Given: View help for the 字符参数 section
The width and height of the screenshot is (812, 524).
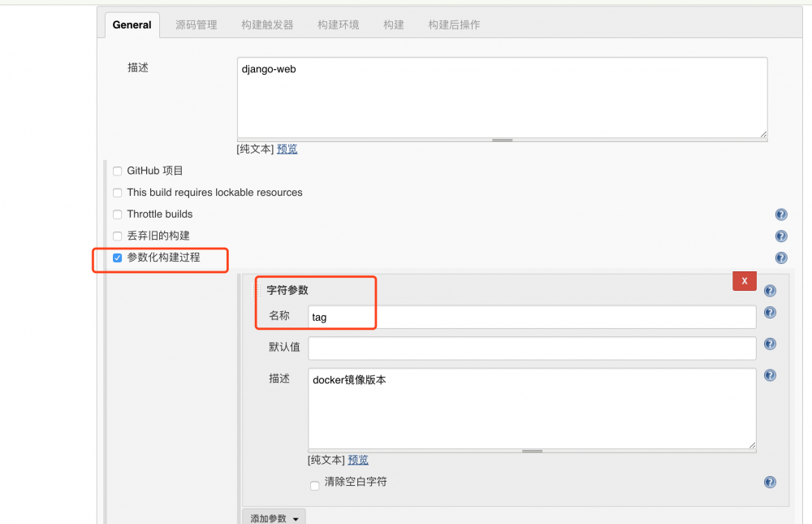Looking at the screenshot, I should click(x=770, y=290).
